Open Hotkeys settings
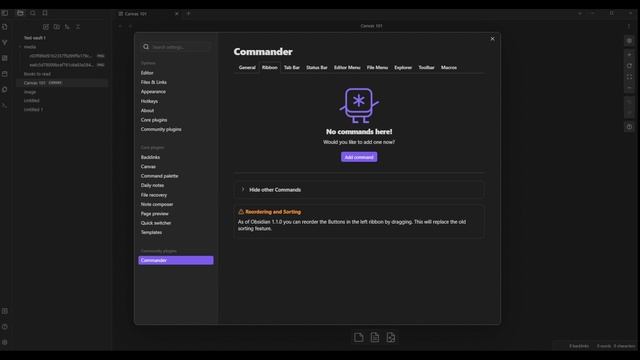The height and width of the screenshot is (360, 640). (x=176, y=101)
